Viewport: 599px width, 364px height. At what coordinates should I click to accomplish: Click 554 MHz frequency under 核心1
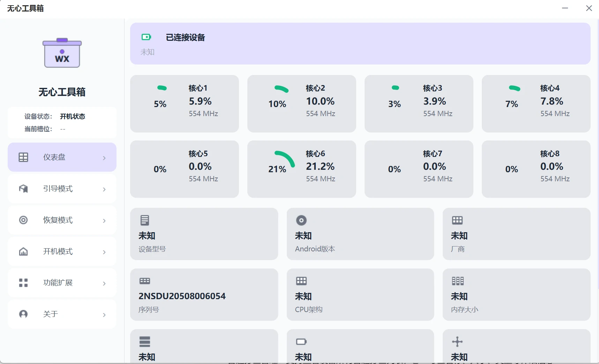203,114
